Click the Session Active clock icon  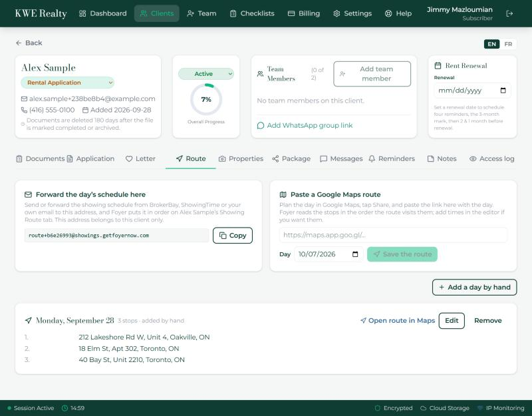65,408
